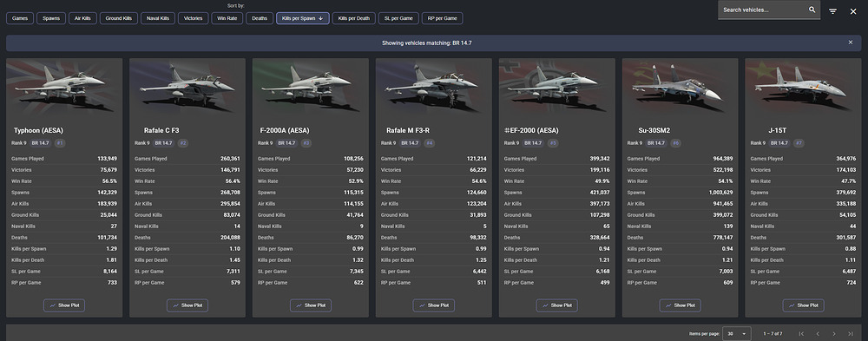Image resolution: width=868 pixels, height=341 pixels.
Task: Select Rafale C F3 Air Kills 295,854
Action: [230, 204]
